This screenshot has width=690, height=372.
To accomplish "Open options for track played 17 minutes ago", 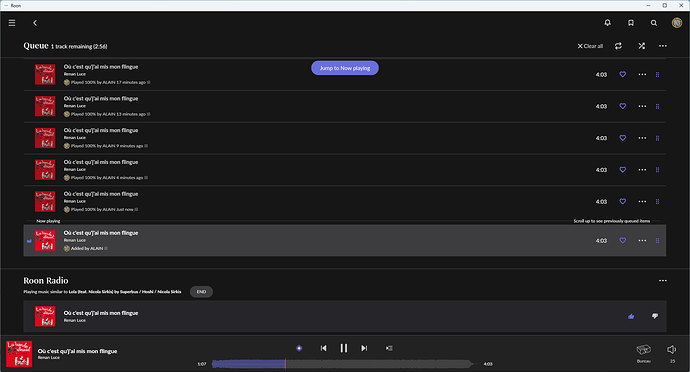I will click(x=642, y=74).
